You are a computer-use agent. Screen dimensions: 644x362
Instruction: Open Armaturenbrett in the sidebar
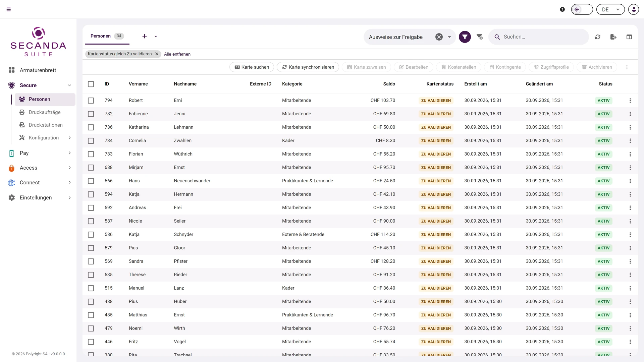pos(38,70)
